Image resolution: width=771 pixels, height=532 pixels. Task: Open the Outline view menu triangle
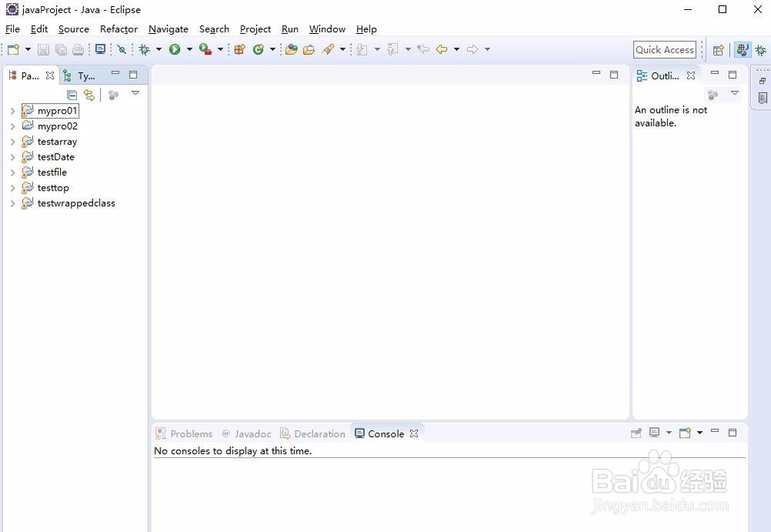735,93
